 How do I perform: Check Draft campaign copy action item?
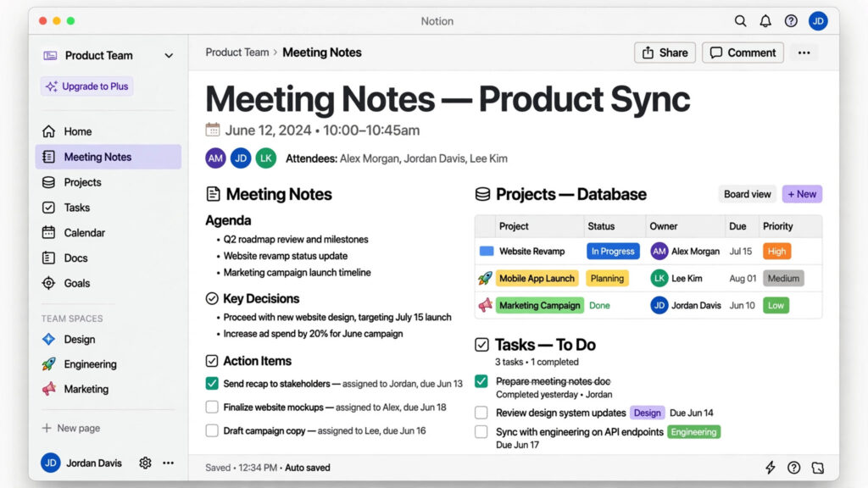pos(212,430)
